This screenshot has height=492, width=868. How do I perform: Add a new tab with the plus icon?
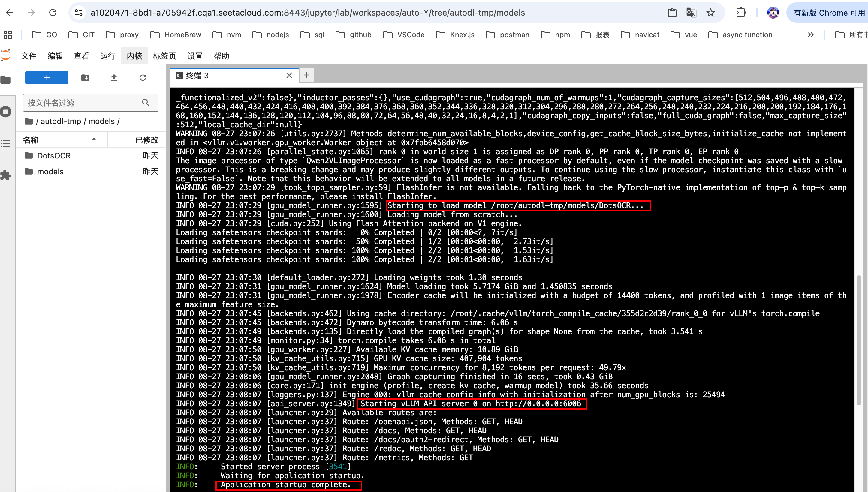pyautogui.click(x=306, y=75)
